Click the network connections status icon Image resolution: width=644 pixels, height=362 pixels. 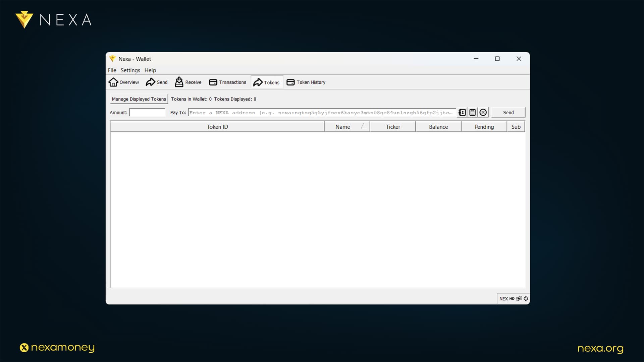(519, 299)
